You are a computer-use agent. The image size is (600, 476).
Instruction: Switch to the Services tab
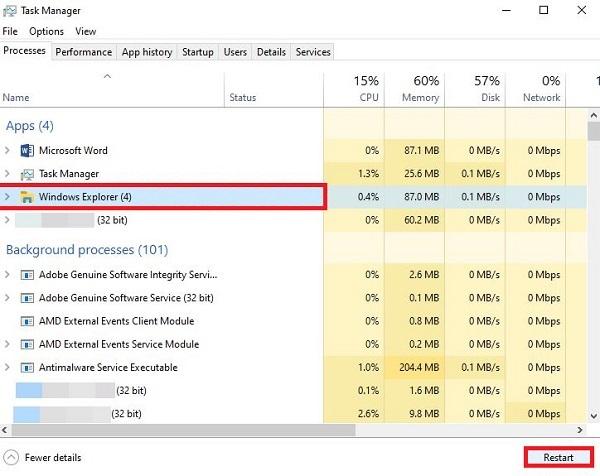(x=313, y=52)
